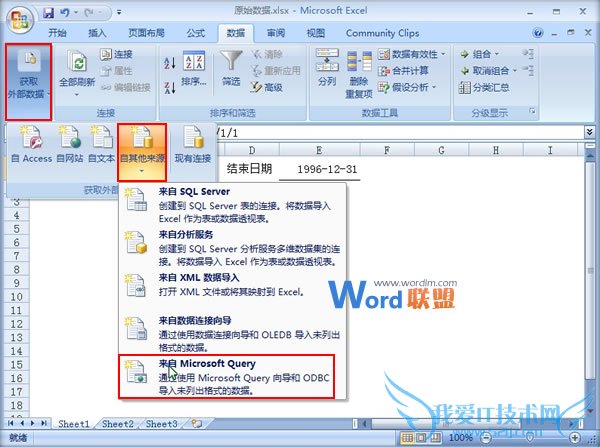Viewport: 600px width, 447px height.
Task: Switch to Normal view in status bar
Action: coord(408,437)
